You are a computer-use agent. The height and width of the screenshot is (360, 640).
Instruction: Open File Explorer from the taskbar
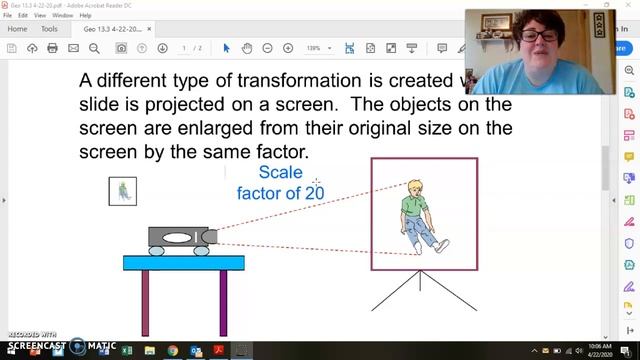(150, 350)
